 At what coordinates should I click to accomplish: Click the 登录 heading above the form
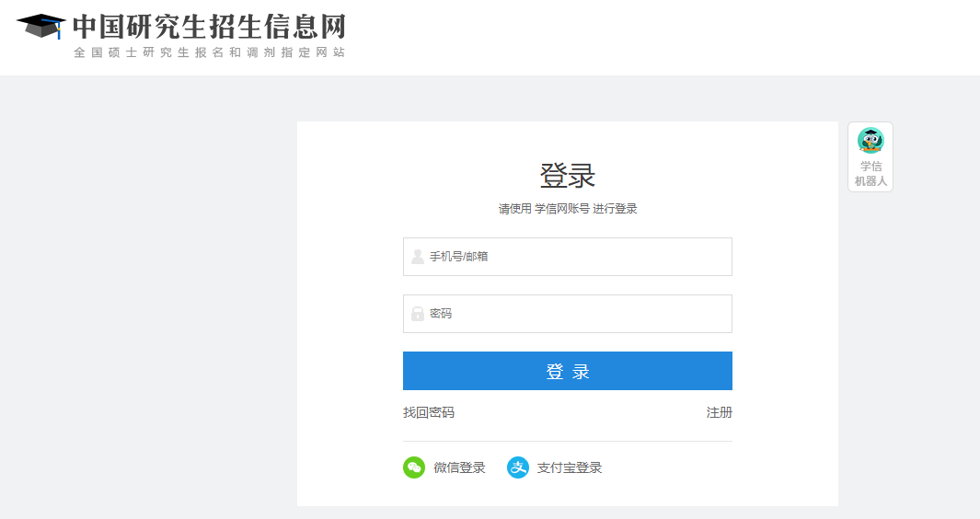coord(568,175)
